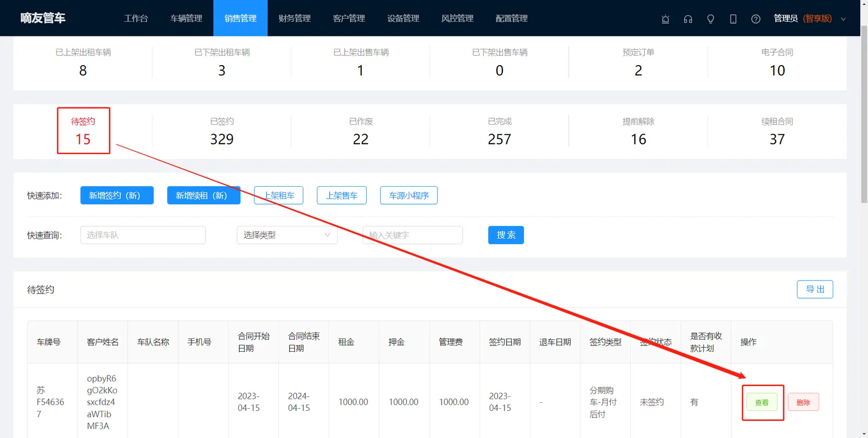This screenshot has height=438, width=868.
Task: Open the alarm notifications icon
Action: click(x=665, y=19)
